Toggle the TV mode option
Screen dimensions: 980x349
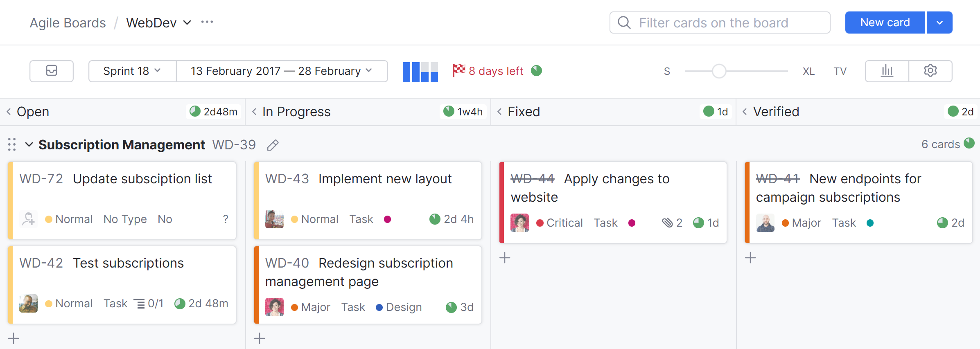click(840, 71)
